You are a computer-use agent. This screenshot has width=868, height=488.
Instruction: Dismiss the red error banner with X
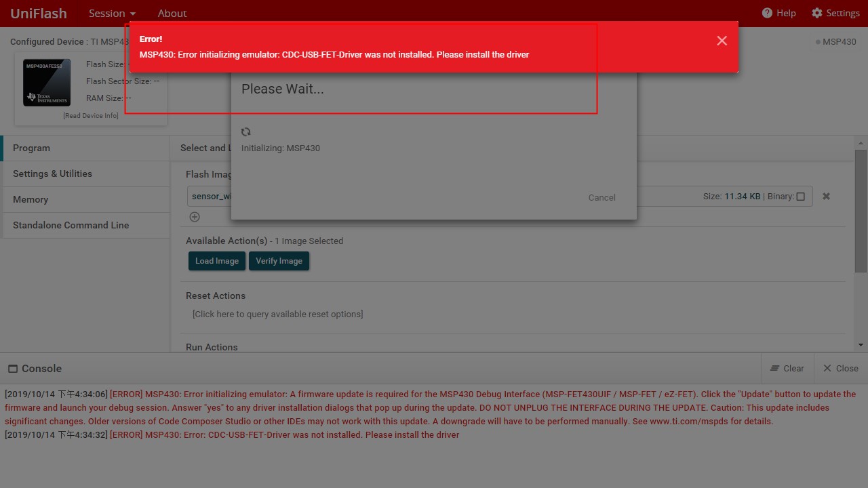tap(722, 41)
